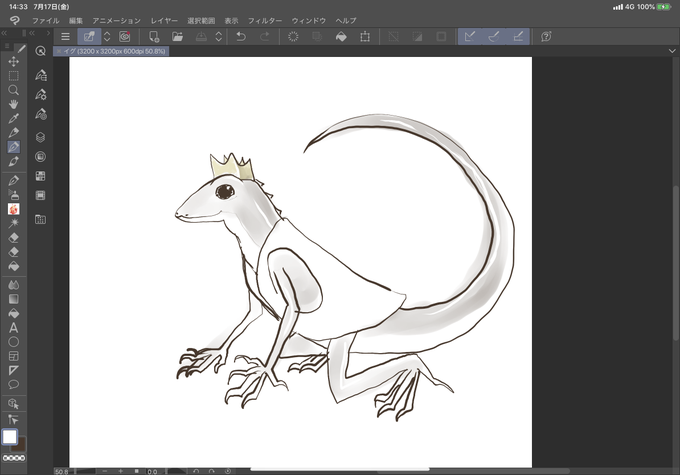Viewport: 680px width, 475px height.
Task: Open the 表示 menu
Action: click(x=231, y=20)
